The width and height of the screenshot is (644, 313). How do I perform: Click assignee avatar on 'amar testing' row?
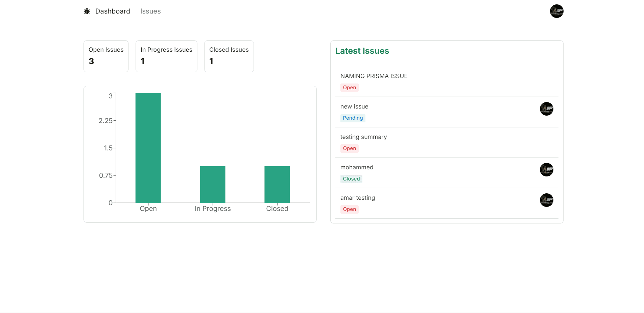pyautogui.click(x=546, y=200)
